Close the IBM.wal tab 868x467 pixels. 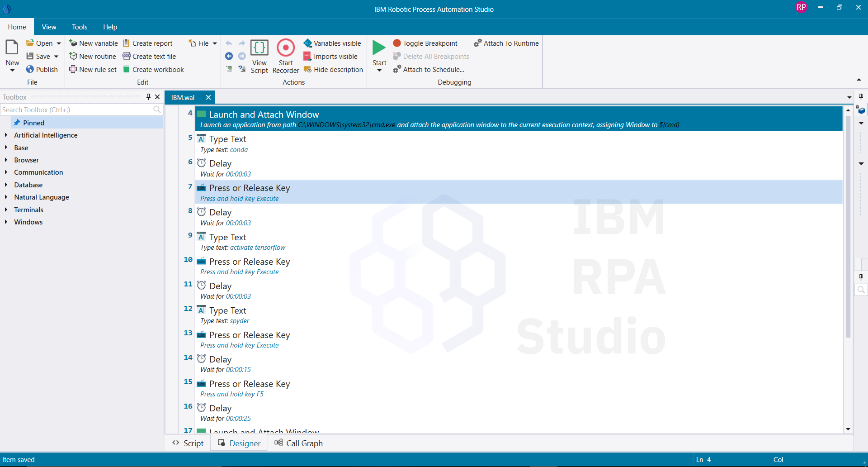(208, 97)
